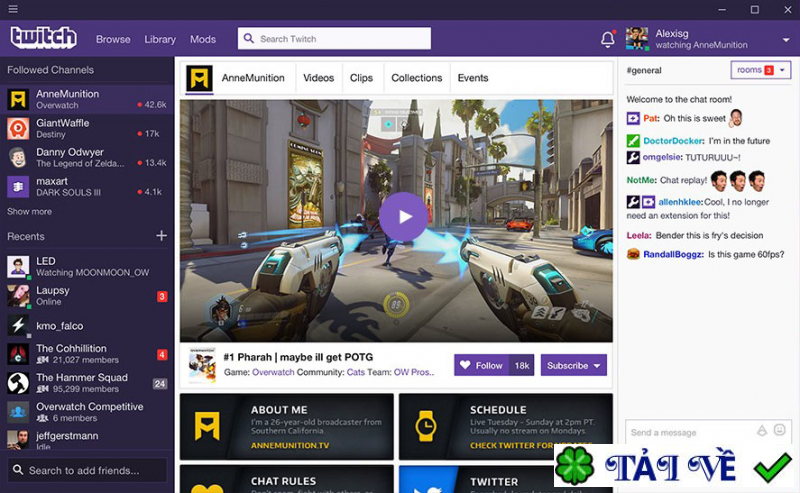Open the About Me panel
800x493 pixels.
pos(287,426)
